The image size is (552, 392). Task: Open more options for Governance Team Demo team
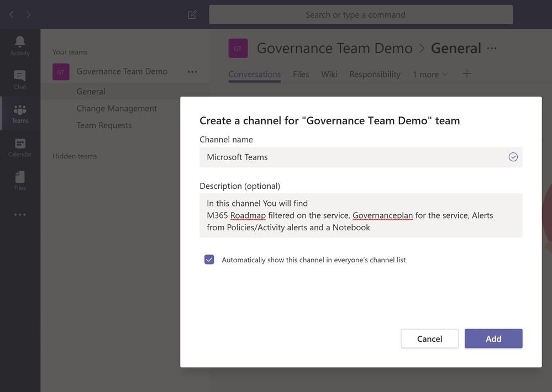[x=192, y=72]
